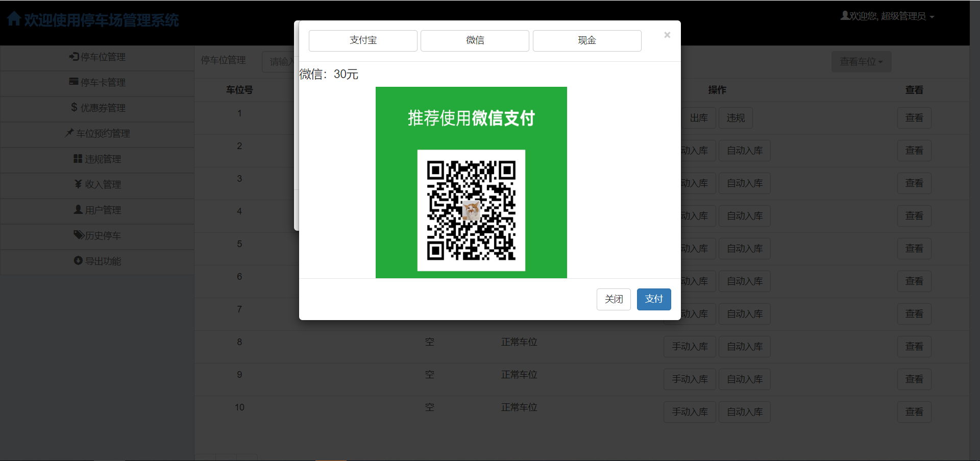Click 手动入库 for parking spot 8

(x=690, y=347)
